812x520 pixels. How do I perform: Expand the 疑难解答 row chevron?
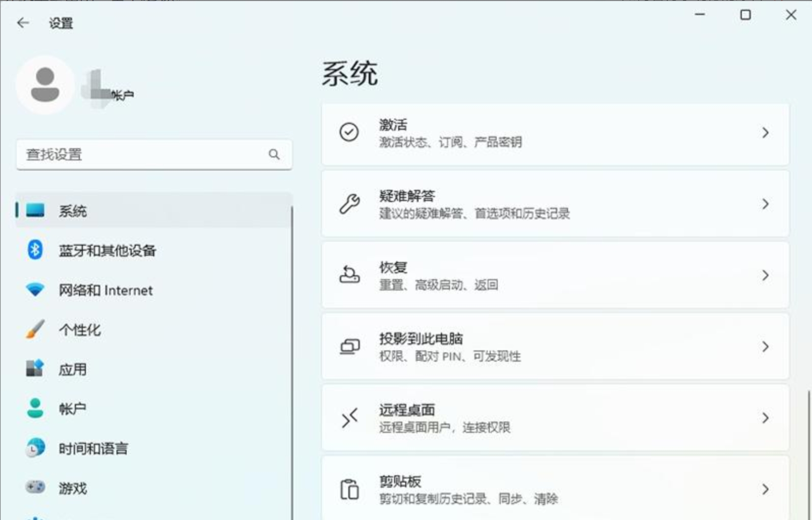(765, 204)
